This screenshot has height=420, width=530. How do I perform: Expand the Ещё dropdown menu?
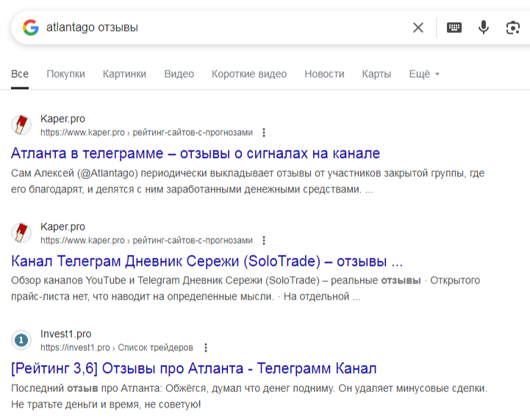point(424,74)
